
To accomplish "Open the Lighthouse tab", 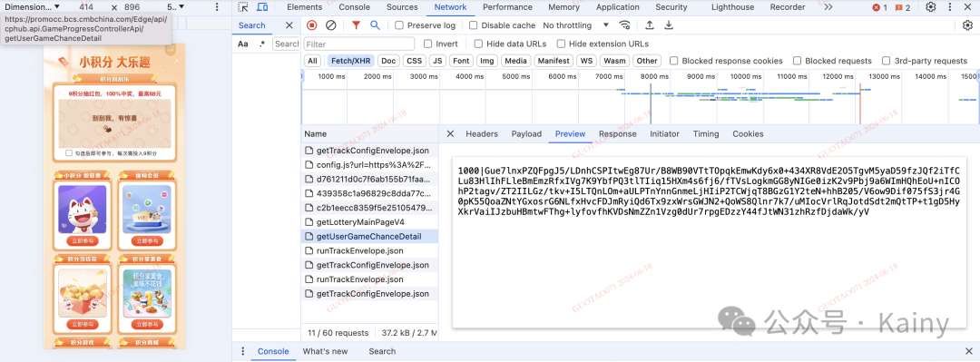I will [732, 7].
